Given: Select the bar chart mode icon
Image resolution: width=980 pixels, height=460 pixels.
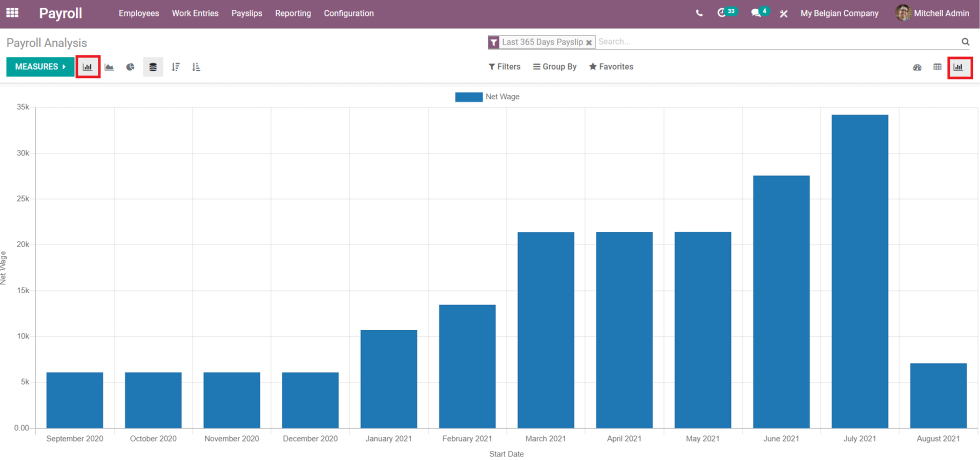Looking at the screenshot, I should [88, 67].
